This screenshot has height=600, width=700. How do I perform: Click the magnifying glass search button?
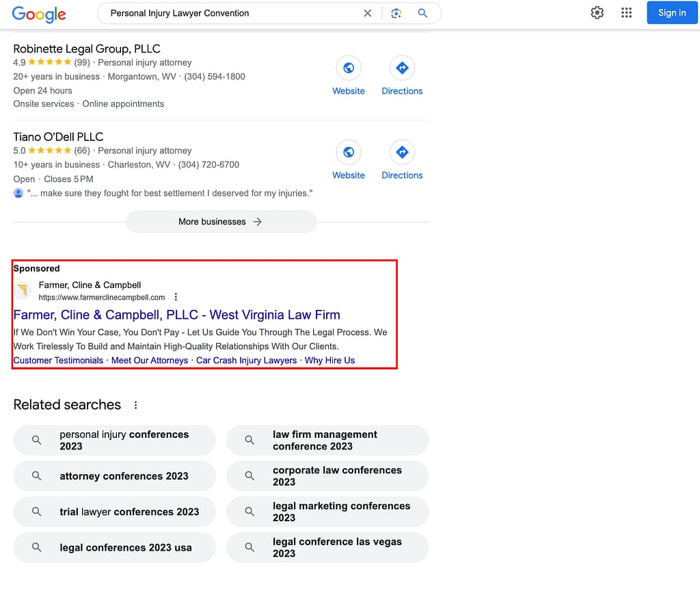pos(422,14)
